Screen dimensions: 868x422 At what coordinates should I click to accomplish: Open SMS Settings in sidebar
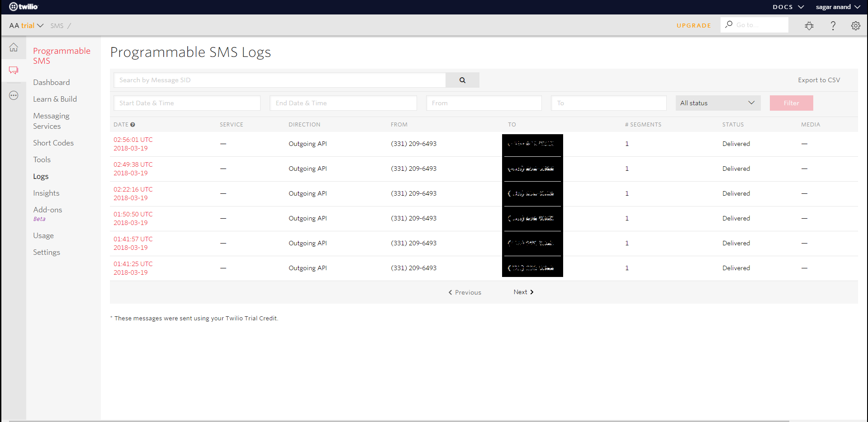pos(47,252)
